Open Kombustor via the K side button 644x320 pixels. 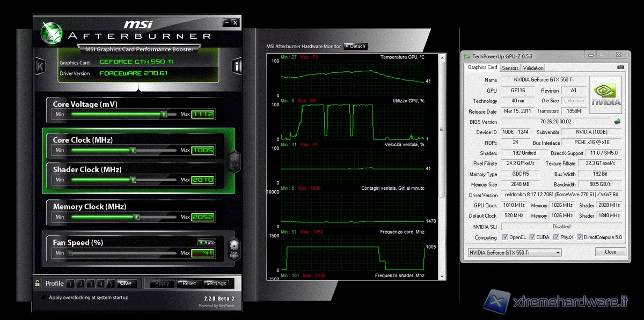40,66
